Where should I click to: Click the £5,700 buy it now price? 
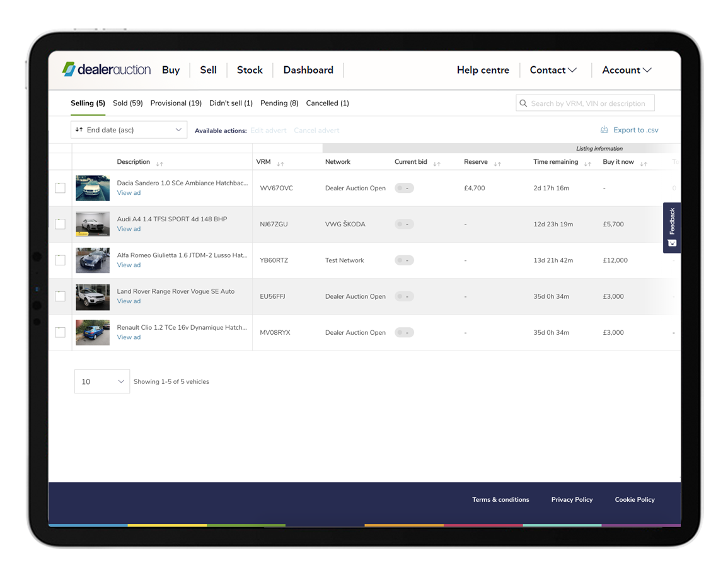tap(613, 224)
